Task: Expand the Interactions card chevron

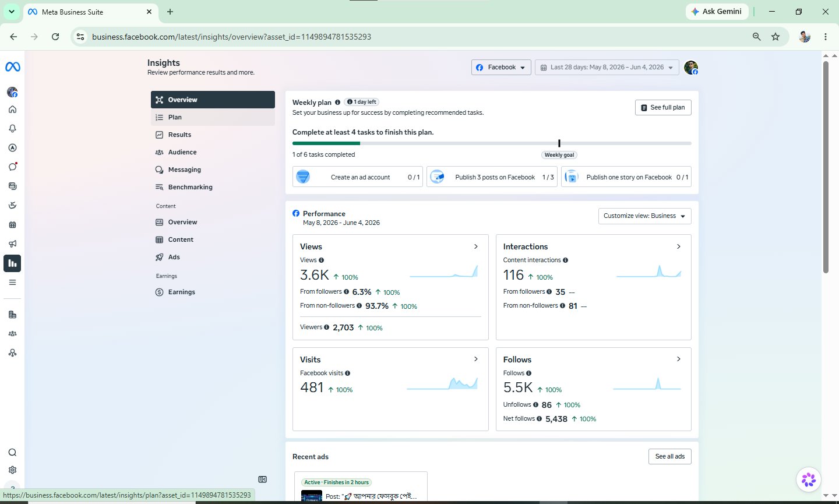Action: 679,246
